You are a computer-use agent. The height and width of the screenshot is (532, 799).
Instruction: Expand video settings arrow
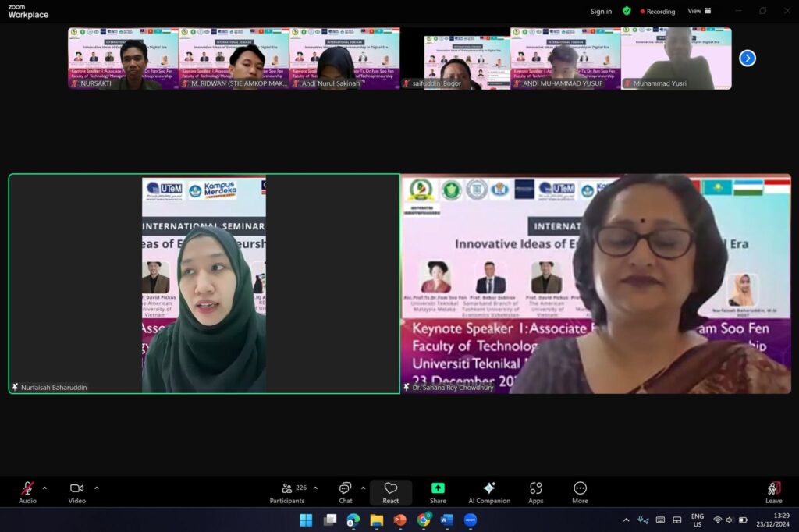click(97, 488)
